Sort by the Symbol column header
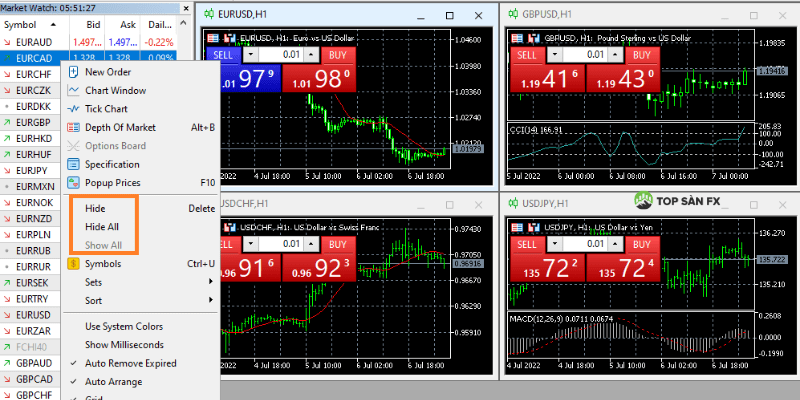Image resolution: width=800 pixels, height=400 pixels. point(34,24)
